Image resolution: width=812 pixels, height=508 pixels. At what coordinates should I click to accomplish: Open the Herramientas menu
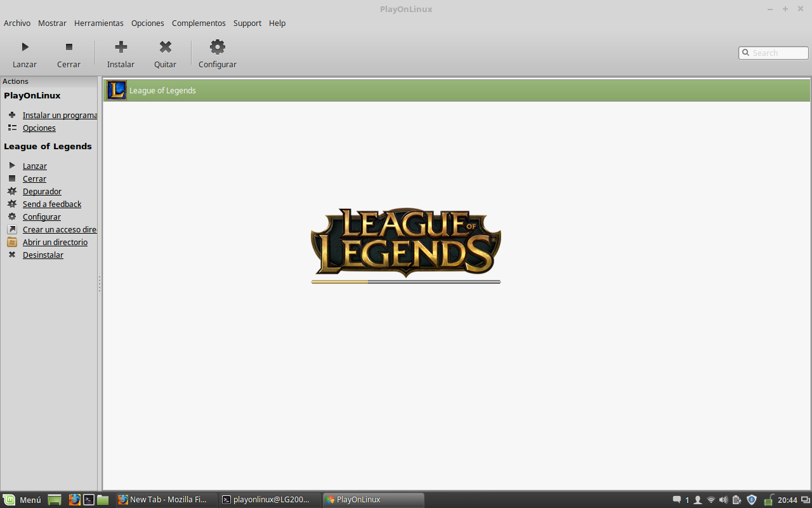point(99,23)
